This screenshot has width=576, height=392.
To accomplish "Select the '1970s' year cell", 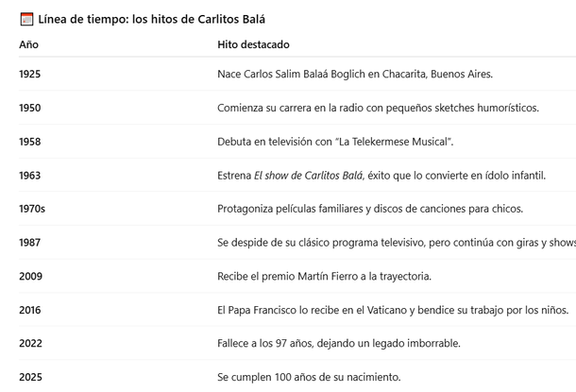I will coord(32,209).
